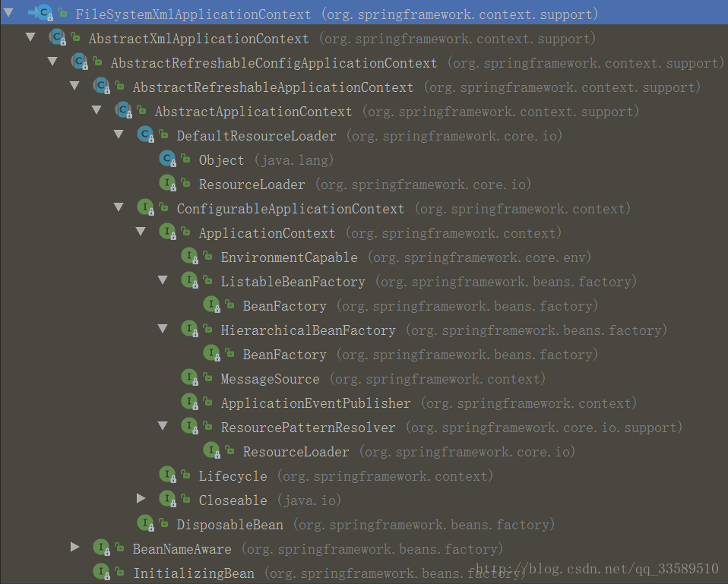The height and width of the screenshot is (584, 728).
Task: Click AbstractRefreshableConfigApplicationContext abstract class icon
Action: 80,62
